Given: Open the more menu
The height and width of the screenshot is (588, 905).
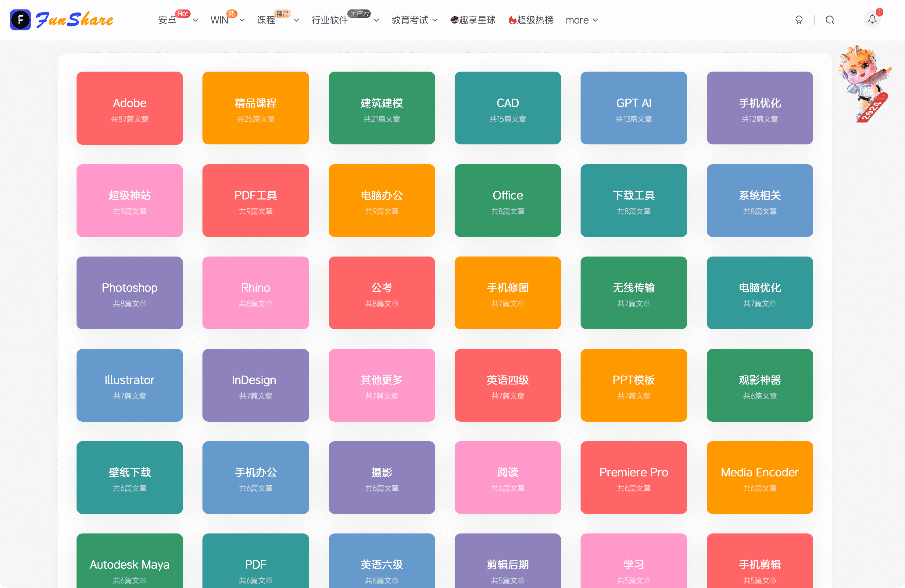Looking at the screenshot, I should (577, 20).
